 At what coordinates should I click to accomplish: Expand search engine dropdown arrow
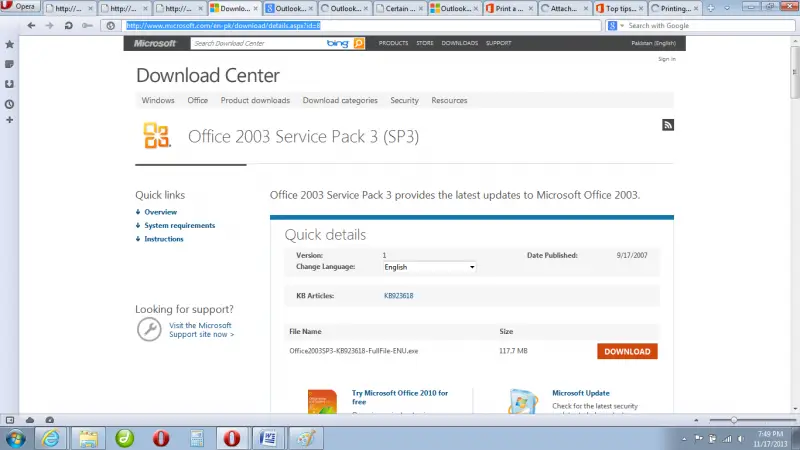[622, 26]
